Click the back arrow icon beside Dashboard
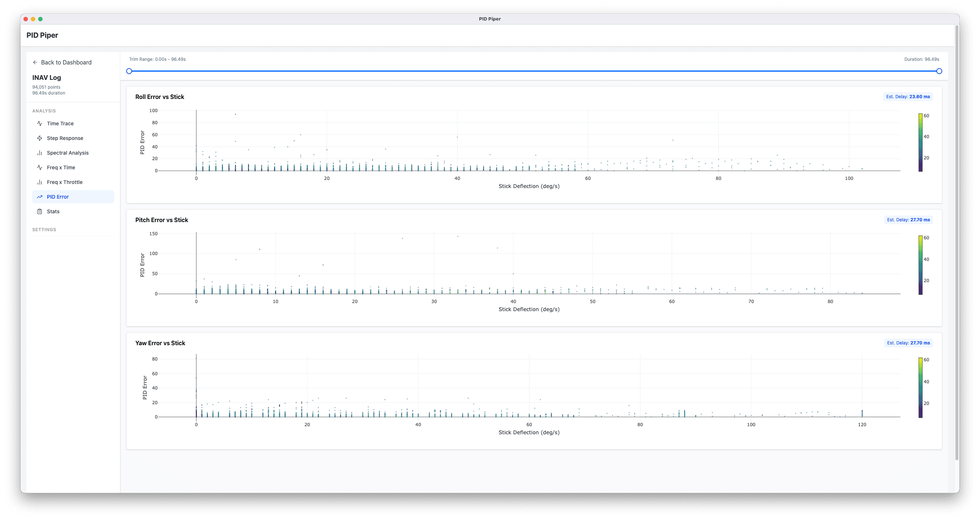Screen dimensions: 980x520 [35, 62]
